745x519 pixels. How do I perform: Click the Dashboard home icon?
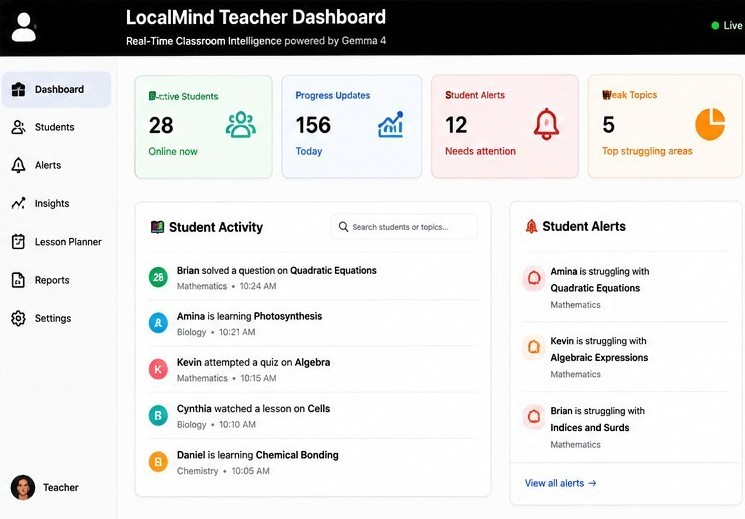(18, 89)
